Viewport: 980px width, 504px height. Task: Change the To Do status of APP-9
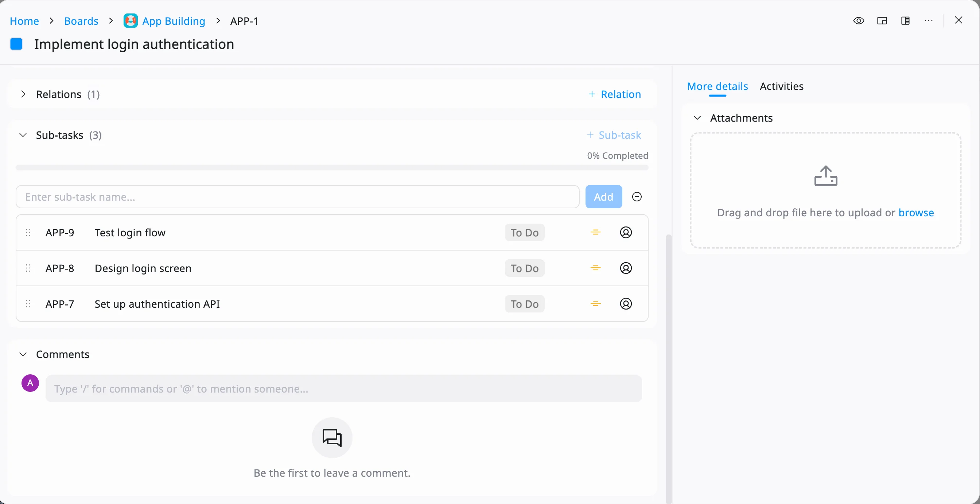(524, 233)
